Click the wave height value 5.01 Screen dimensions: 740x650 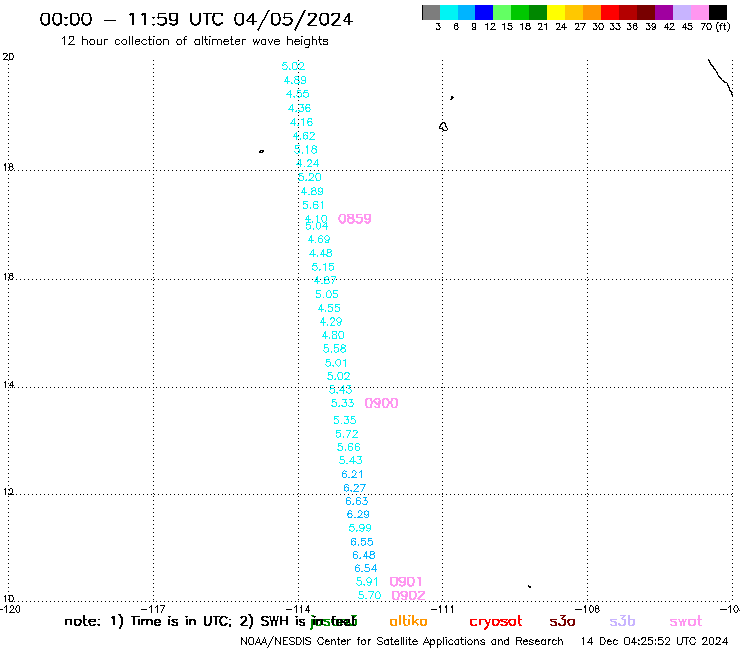pos(336,363)
